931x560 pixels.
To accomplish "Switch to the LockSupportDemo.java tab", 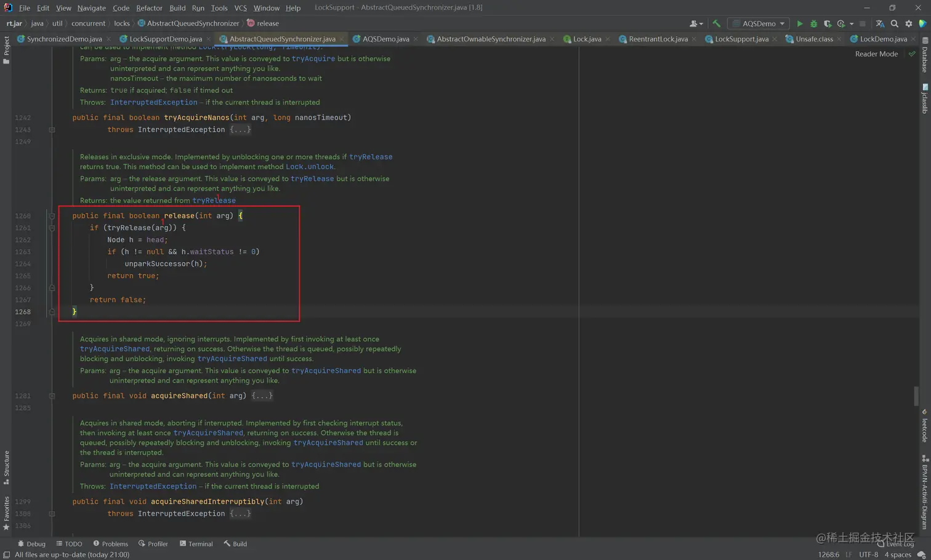I will [165, 39].
